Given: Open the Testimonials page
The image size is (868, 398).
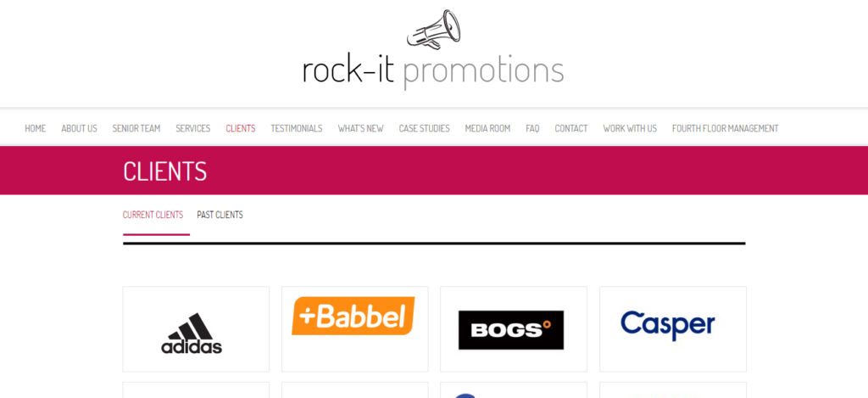Looking at the screenshot, I should click(297, 129).
